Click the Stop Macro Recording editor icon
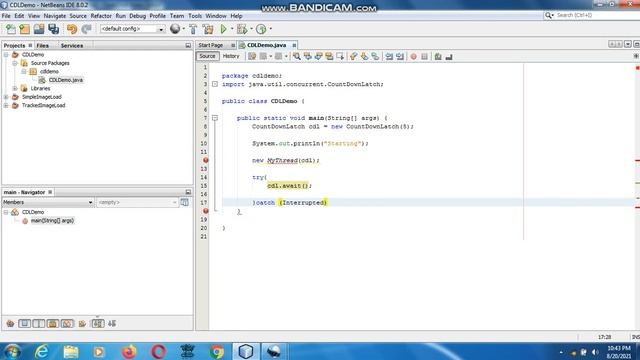The height and width of the screenshot is (360, 640). 424,56
